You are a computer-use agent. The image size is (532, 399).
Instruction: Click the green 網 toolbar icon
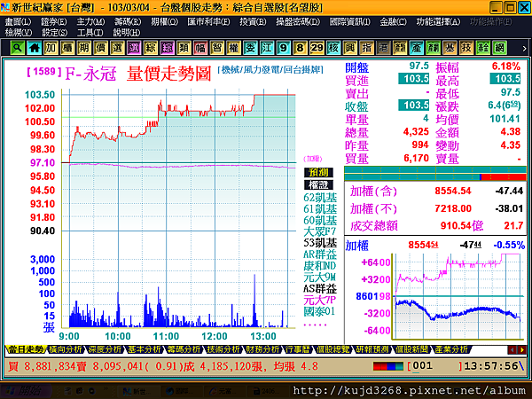[499, 48]
